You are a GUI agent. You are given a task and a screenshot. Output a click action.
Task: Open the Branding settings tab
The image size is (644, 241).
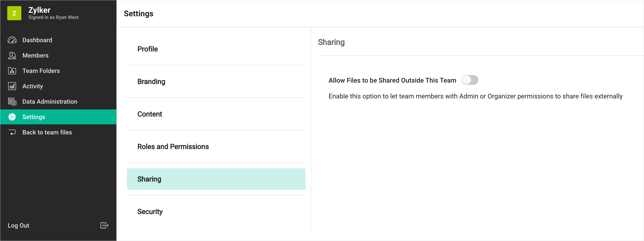(216, 82)
